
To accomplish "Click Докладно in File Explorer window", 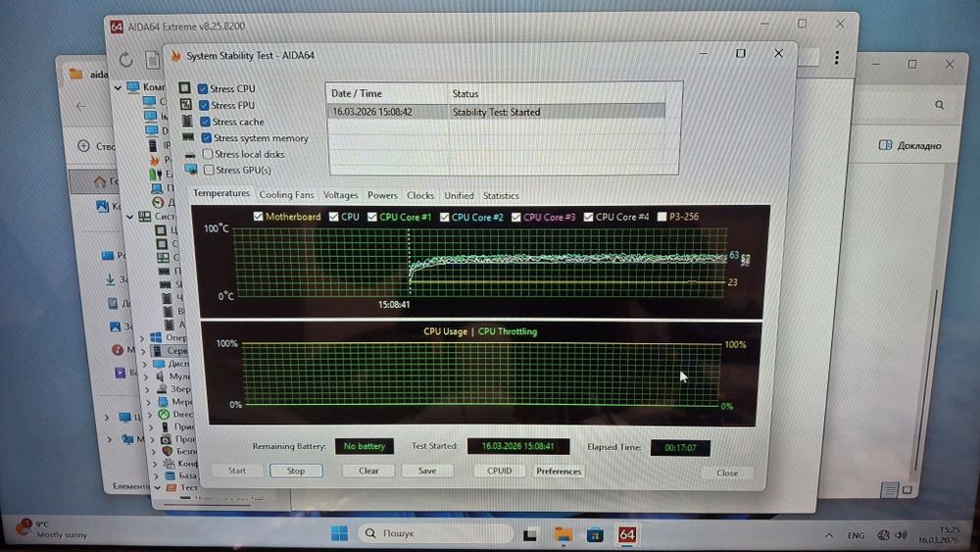I will click(x=910, y=145).
